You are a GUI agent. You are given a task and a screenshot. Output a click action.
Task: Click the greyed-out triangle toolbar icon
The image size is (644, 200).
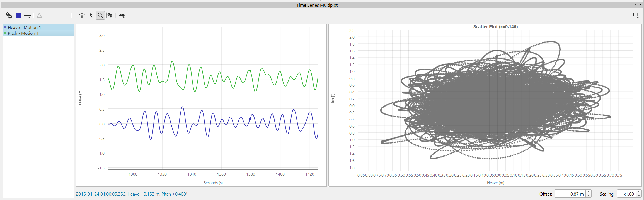click(39, 16)
